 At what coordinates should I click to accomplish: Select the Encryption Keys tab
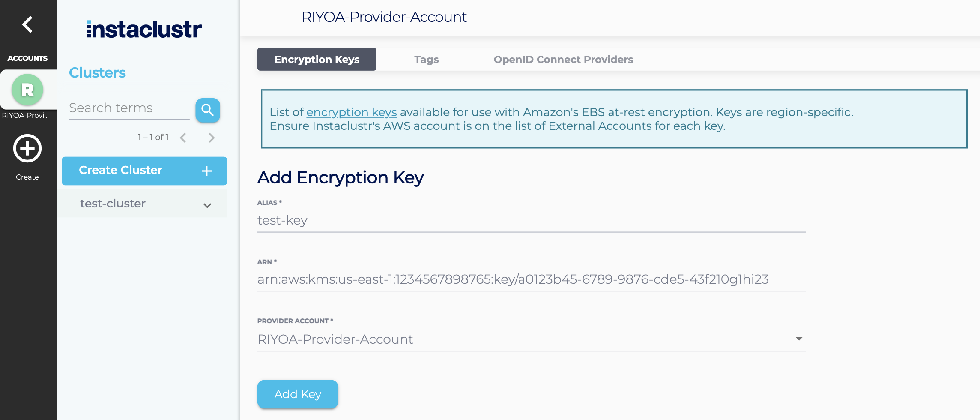pyautogui.click(x=317, y=59)
